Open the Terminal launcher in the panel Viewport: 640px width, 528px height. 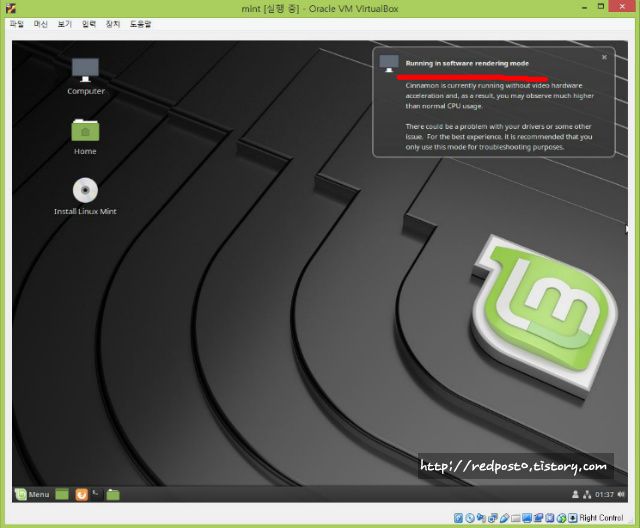pos(95,493)
